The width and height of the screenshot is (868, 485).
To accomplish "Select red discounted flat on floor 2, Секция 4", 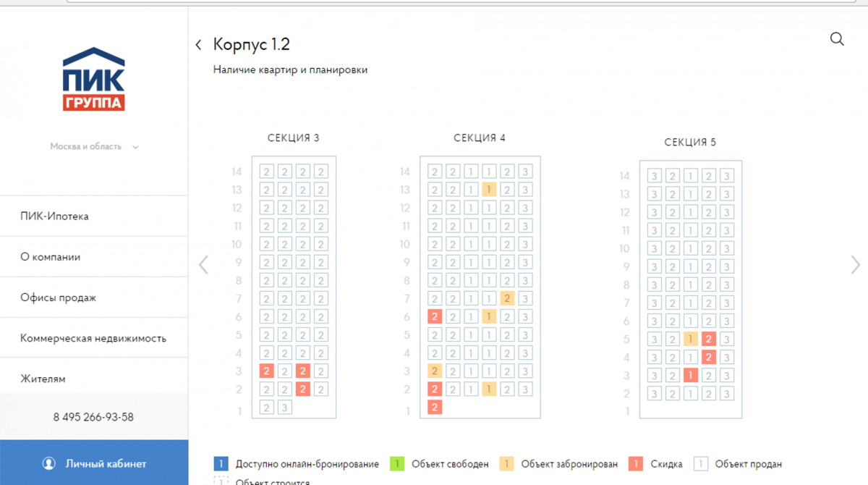I will pyautogui.click(x=435, y=389).
